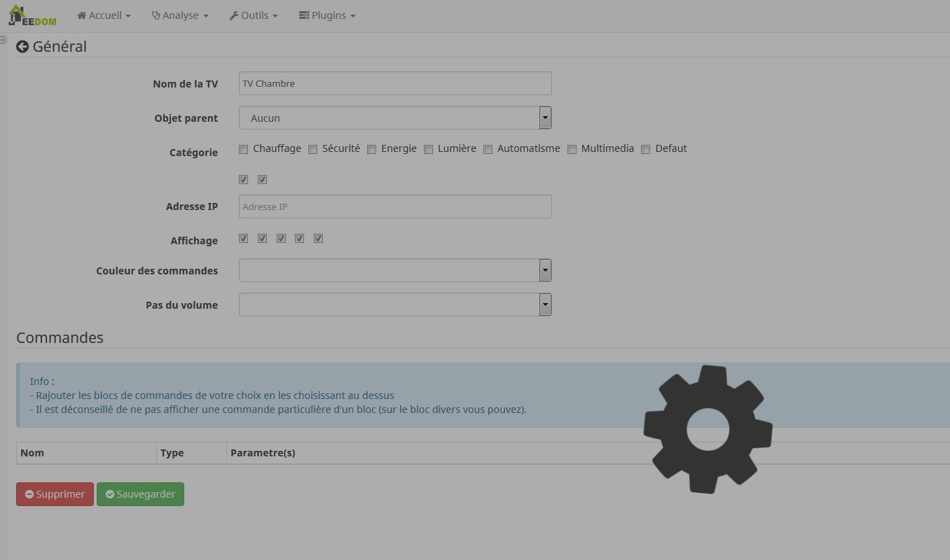950x560 pixels.
Task: Check the Lumière category box
Action: (x=429, y=149)
